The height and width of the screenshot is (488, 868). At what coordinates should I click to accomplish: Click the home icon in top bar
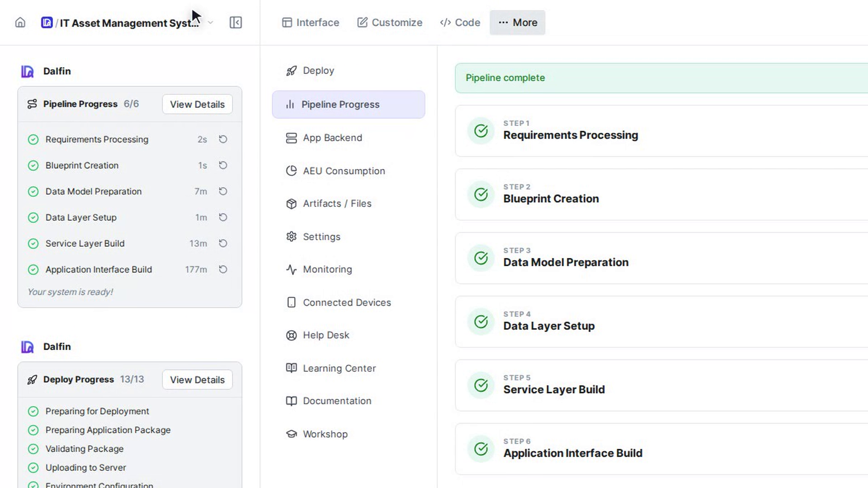click(x=20, y=23)
